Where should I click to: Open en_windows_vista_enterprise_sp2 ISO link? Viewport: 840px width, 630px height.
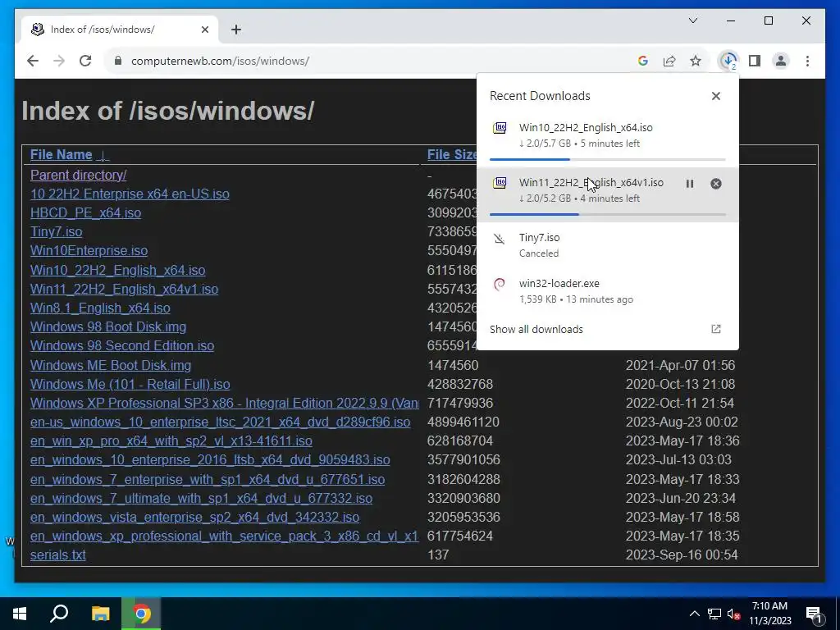point(194,517)
